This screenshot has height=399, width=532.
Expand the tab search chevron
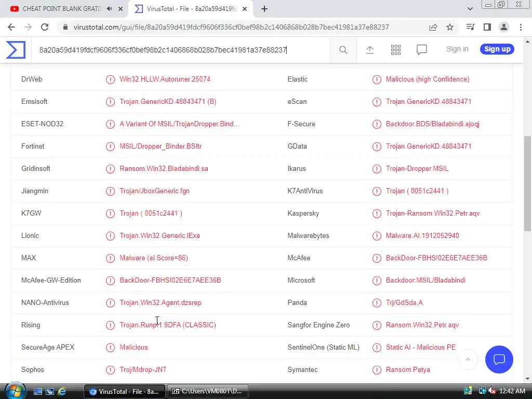pyautogui.click(x=470, y=9)
